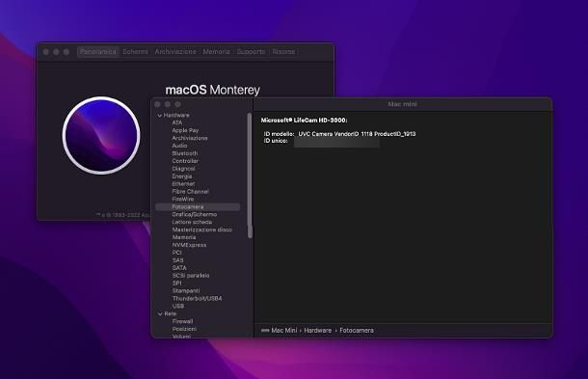
Task: Choose the Audio entry
Action: [x=179, y=146]
